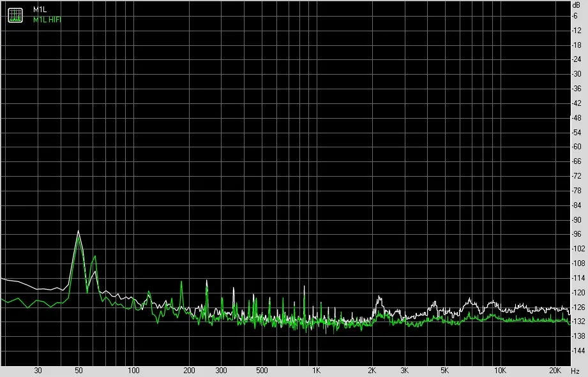Click the -132 dB axis value
The height and width of the screenshot is (377, 588).
[578, 321]
